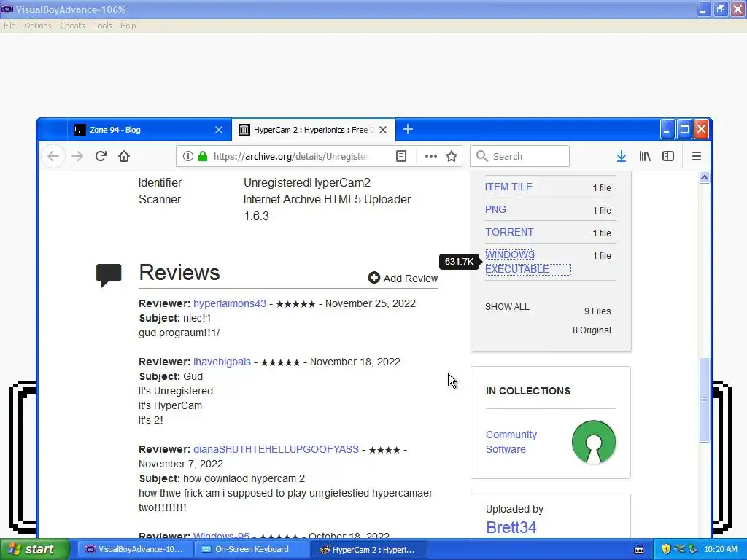Click the security shield tray icon

(x=666, y=550)
